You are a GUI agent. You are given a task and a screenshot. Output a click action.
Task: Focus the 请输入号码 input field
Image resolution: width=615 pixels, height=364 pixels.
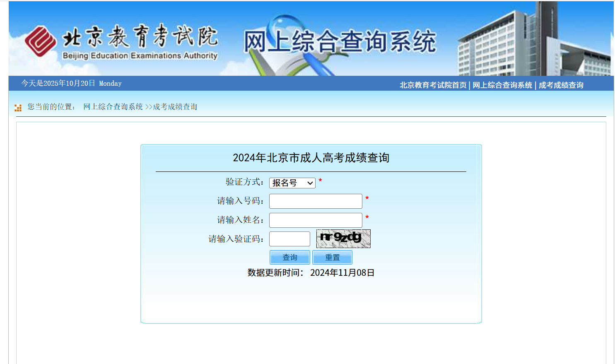pos(316,201)
